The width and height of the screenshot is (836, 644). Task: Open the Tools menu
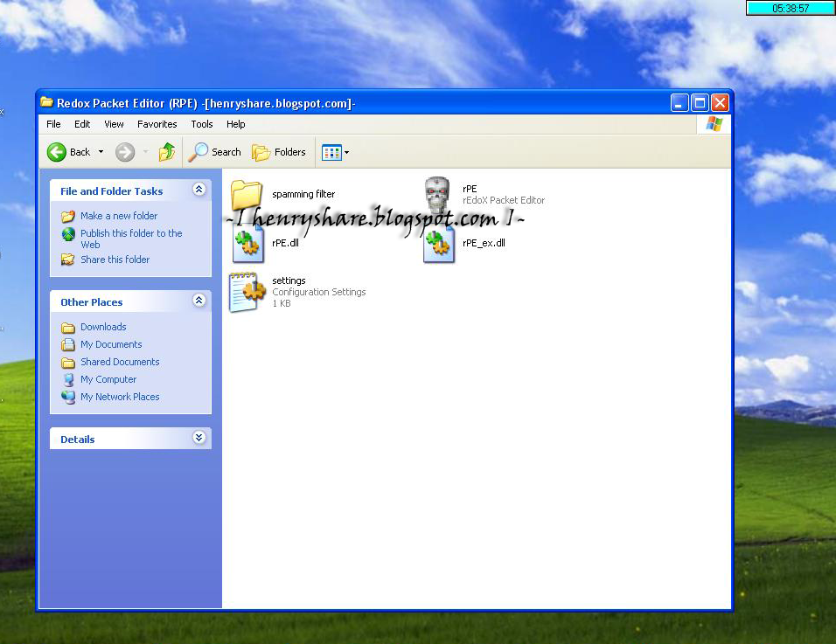tap(202, 124)
